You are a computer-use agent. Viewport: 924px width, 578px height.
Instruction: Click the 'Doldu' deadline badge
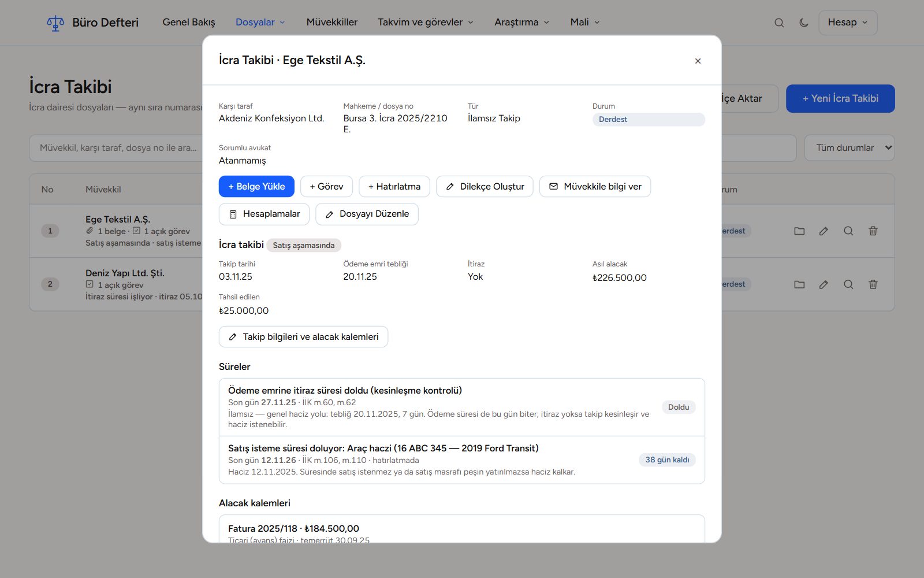point(679,407)
